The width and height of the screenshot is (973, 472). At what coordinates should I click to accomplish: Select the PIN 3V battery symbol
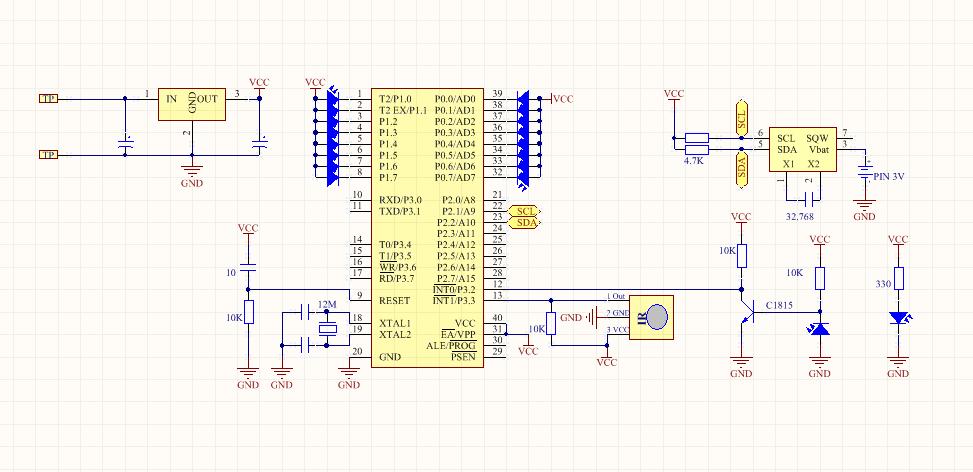coord(864,171)
